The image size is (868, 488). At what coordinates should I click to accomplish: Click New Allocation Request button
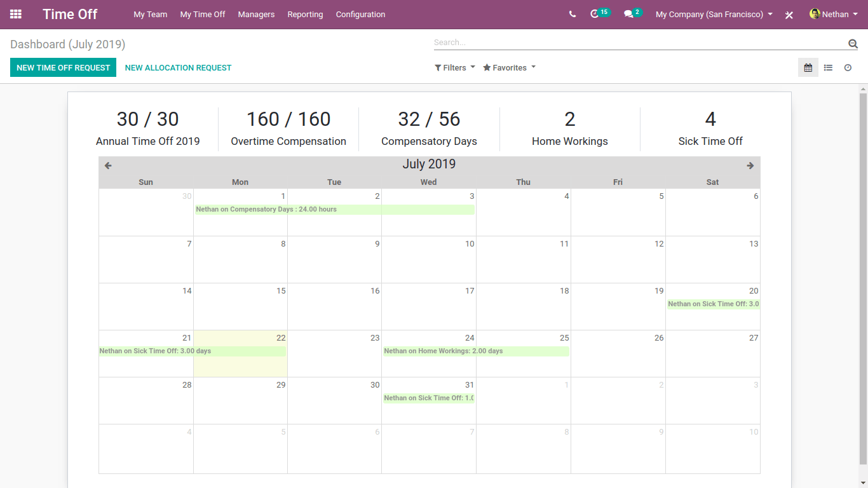coord(178,67)
